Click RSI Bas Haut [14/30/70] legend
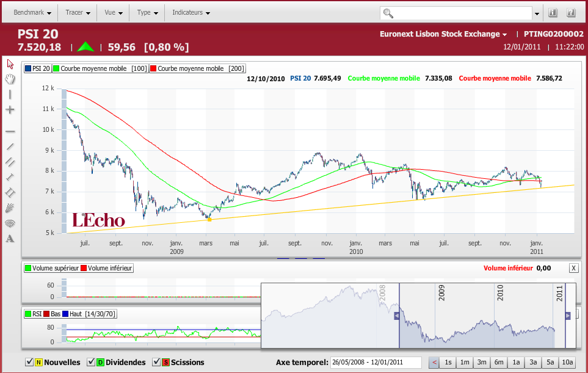The height and width of the screenshot is (373, 588). [70, 314]
